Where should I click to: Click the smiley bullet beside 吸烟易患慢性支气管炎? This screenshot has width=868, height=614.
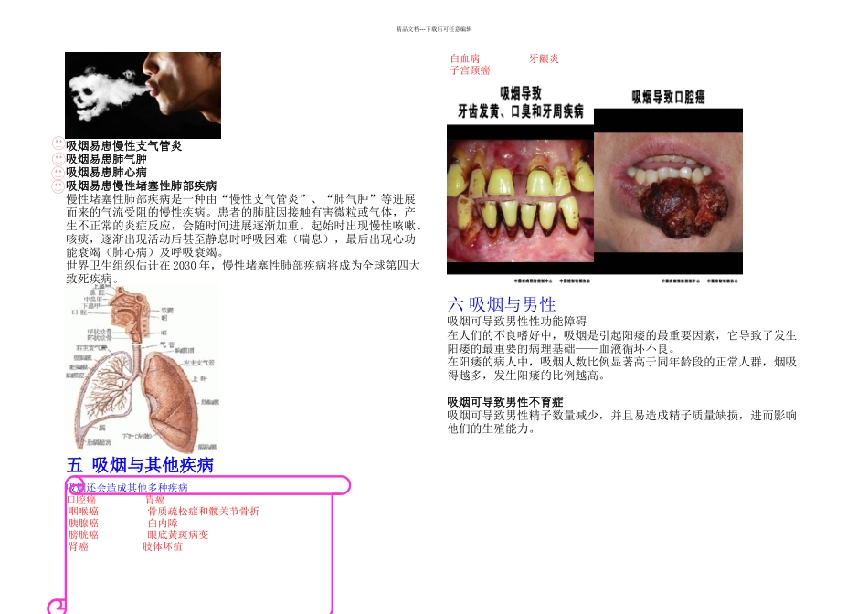coord(58,144)
